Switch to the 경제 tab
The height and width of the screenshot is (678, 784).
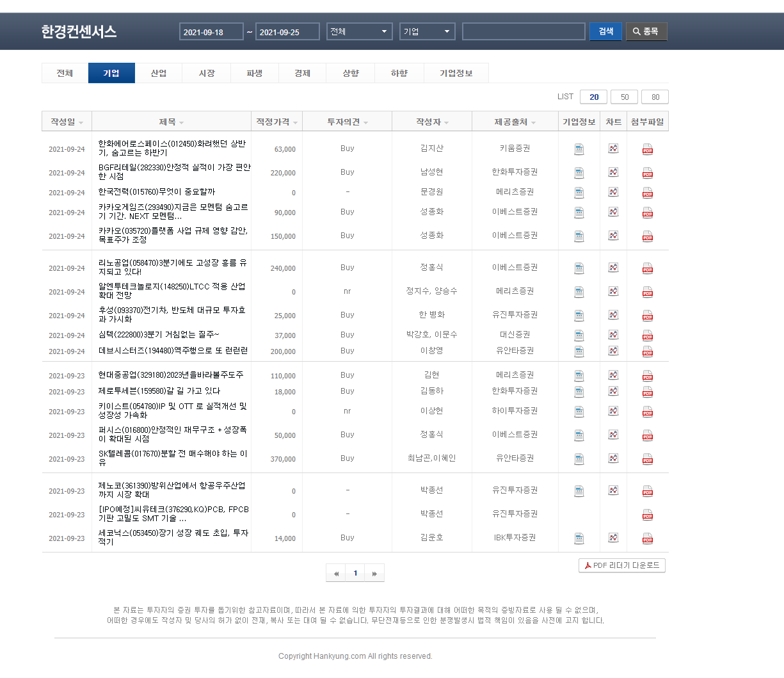(x=303, y=73)
